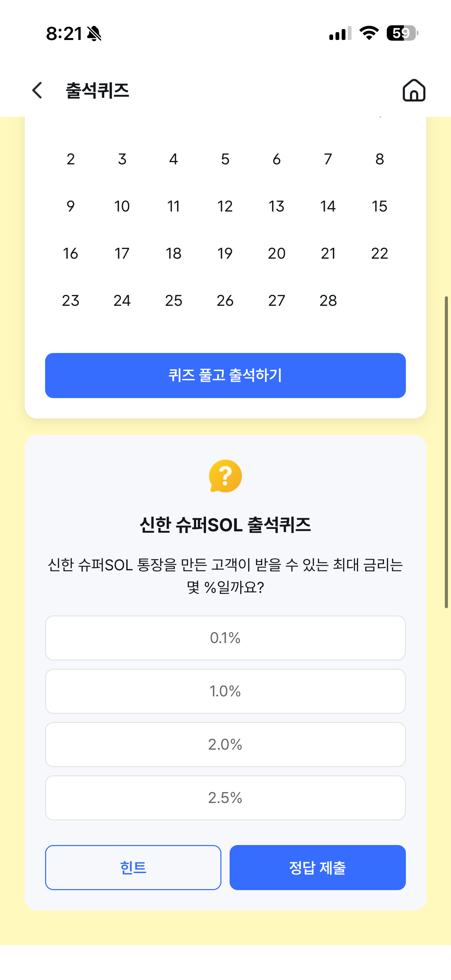This screenshot has width=451, height=980.
Task: Tap the Wi-Fi status icon
Action: 369,33
